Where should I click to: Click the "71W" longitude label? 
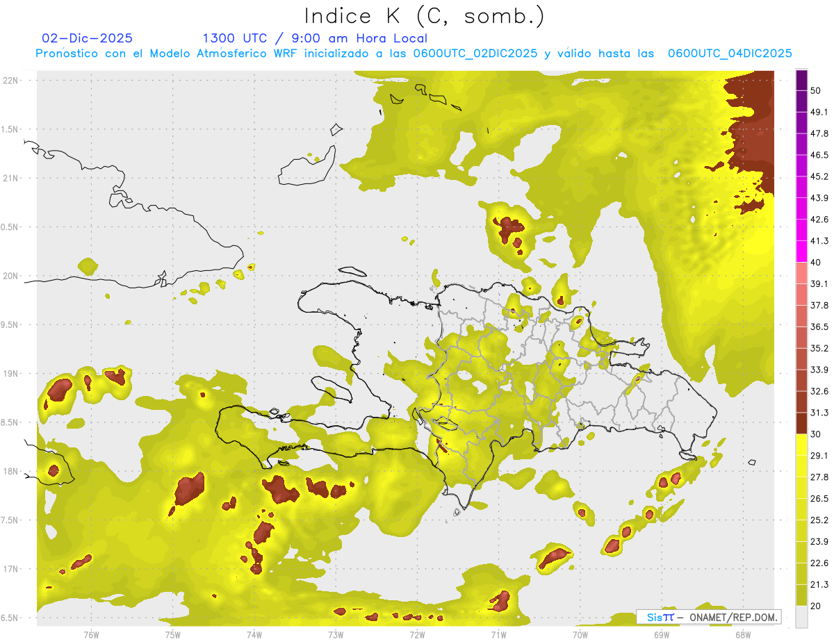coord(498,634)
